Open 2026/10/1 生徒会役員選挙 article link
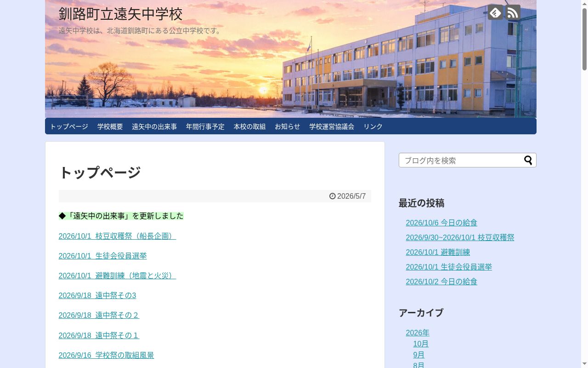 point(102,256)
